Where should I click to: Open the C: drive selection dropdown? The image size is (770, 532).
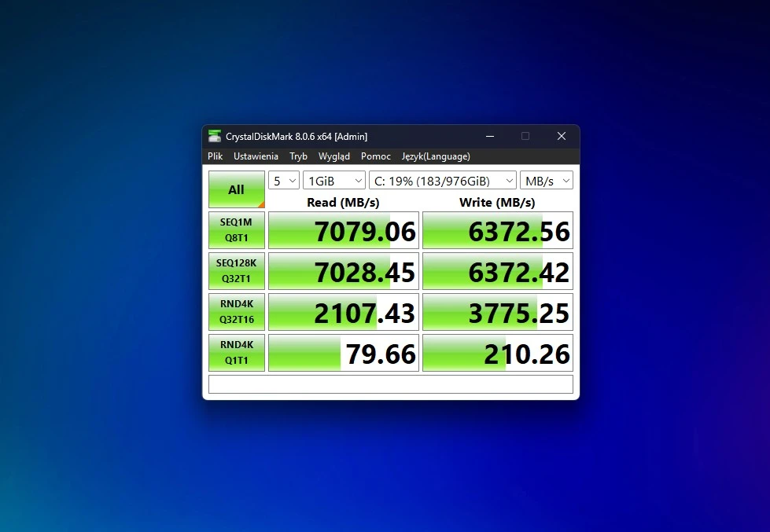[443, 181]
